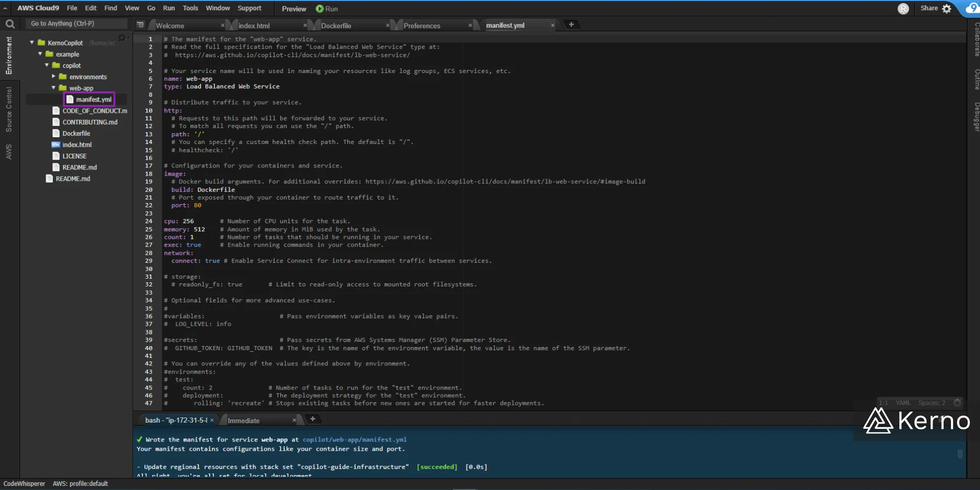Select the Dockerfile file icon in tree

point(56,133)
